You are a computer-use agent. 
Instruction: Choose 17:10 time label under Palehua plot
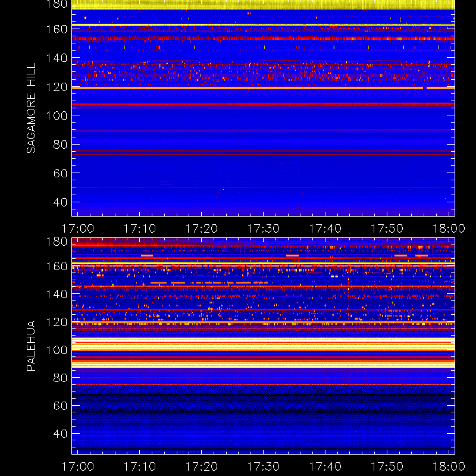coord(140,466)
